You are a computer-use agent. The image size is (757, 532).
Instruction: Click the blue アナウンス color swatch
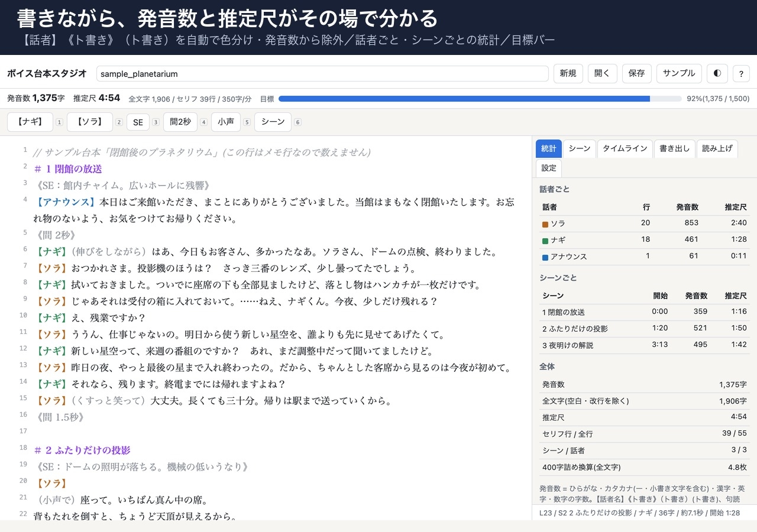click(x=545, y=257)
